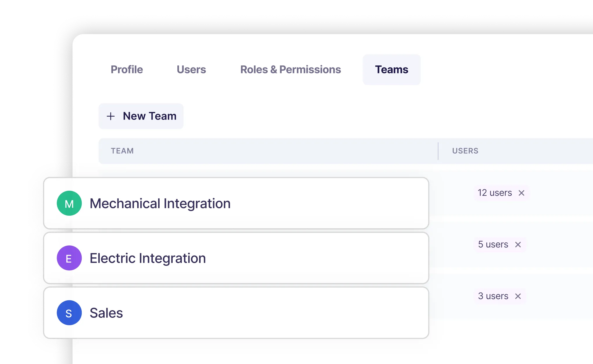
Task: Open the Mechanical Integration team
Action: tap(160, 203)
